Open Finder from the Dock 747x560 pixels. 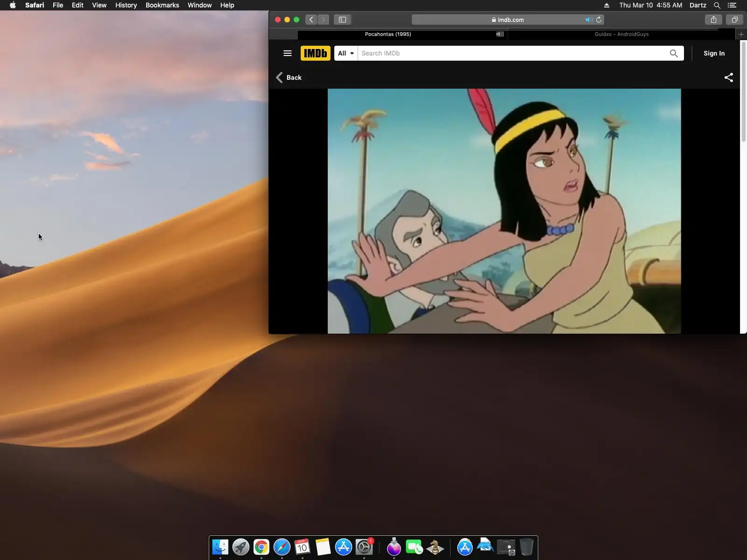[220, 547]
